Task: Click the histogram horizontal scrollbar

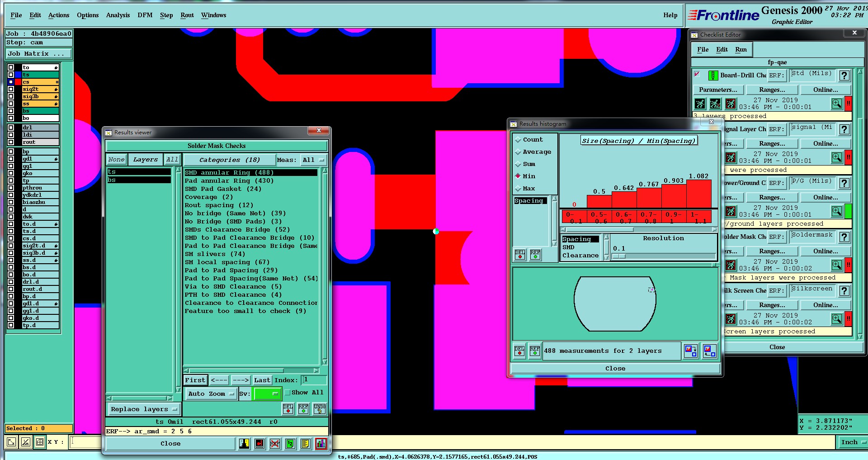Action: tap(638, 229)
